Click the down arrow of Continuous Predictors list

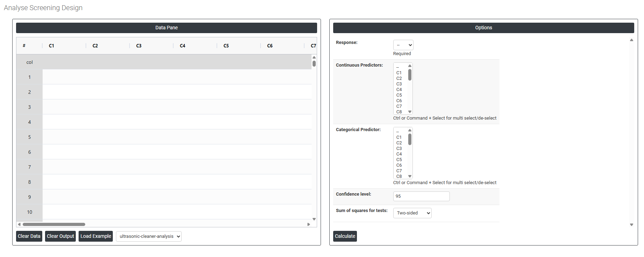pos(410,112)
